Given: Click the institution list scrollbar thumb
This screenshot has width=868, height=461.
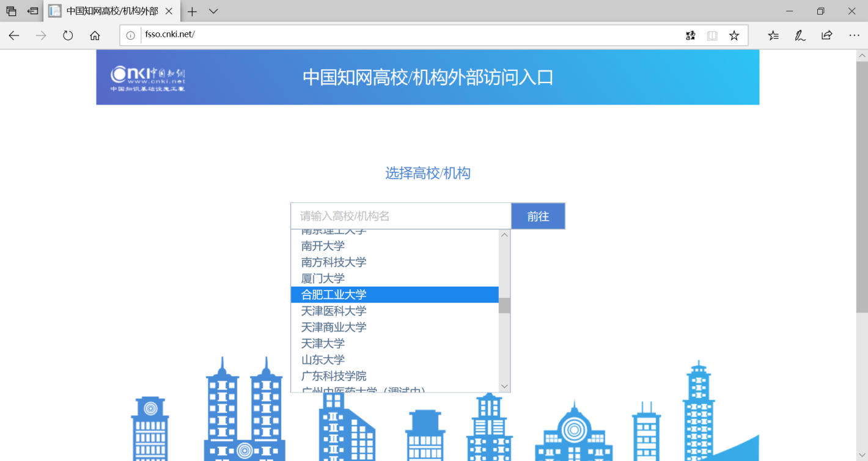Looking at the screenshot, I should (x=504, y=305).
